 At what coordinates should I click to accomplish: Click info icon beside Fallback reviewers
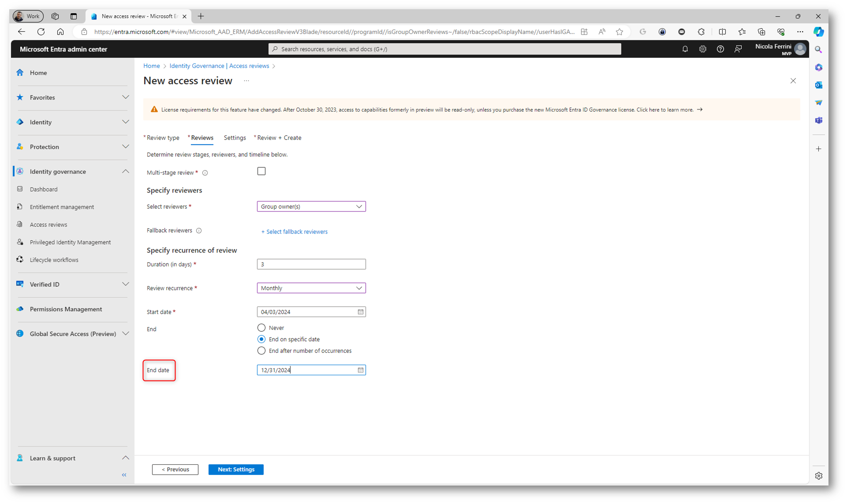(199, 230)
